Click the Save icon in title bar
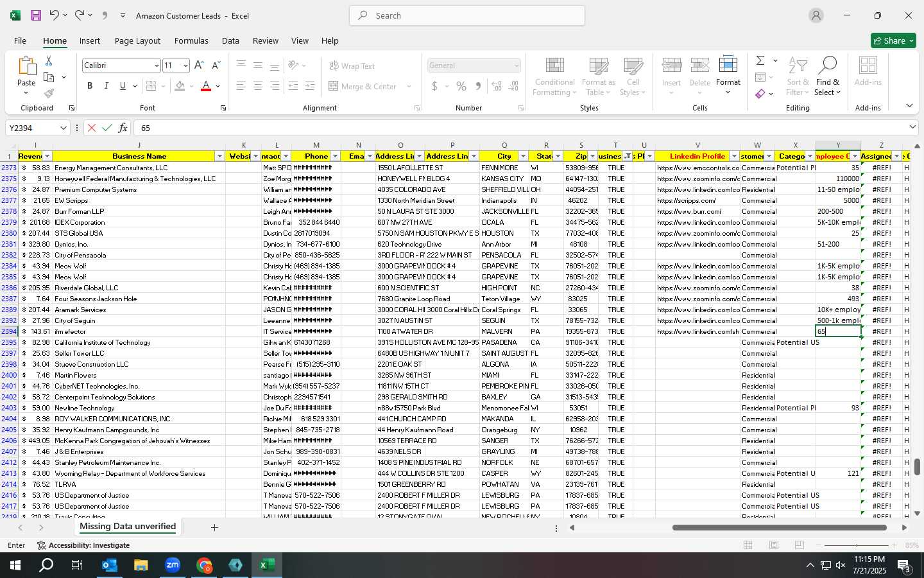Image resolution: width=924 pixels, height=578 pixels. pos(36,15)
